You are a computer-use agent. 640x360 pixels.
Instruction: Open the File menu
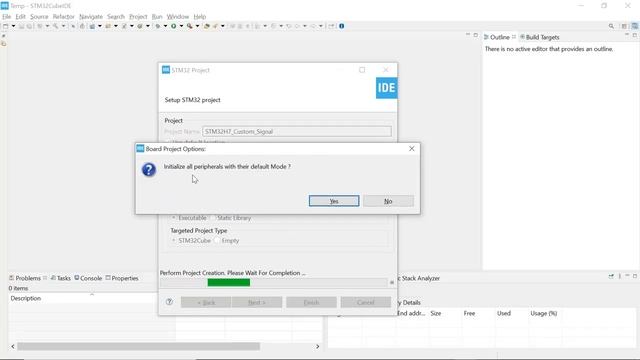(x=7, y=17)
